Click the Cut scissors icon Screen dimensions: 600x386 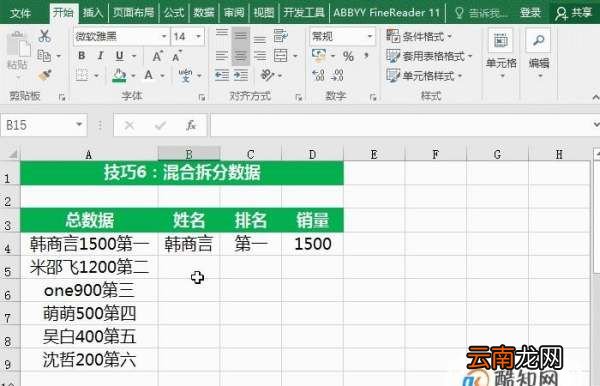click(44, 36)
